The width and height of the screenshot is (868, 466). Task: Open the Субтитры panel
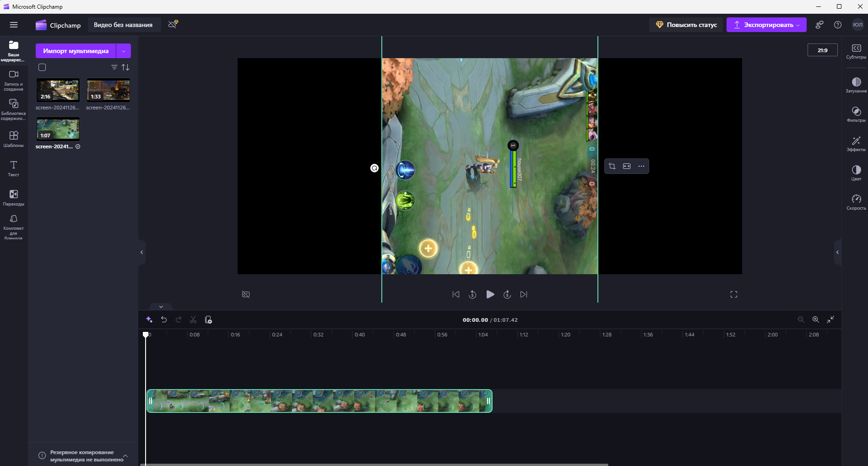(856, 50)
